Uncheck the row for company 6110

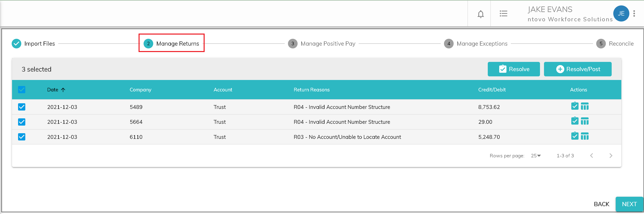[x=22, y=137]
